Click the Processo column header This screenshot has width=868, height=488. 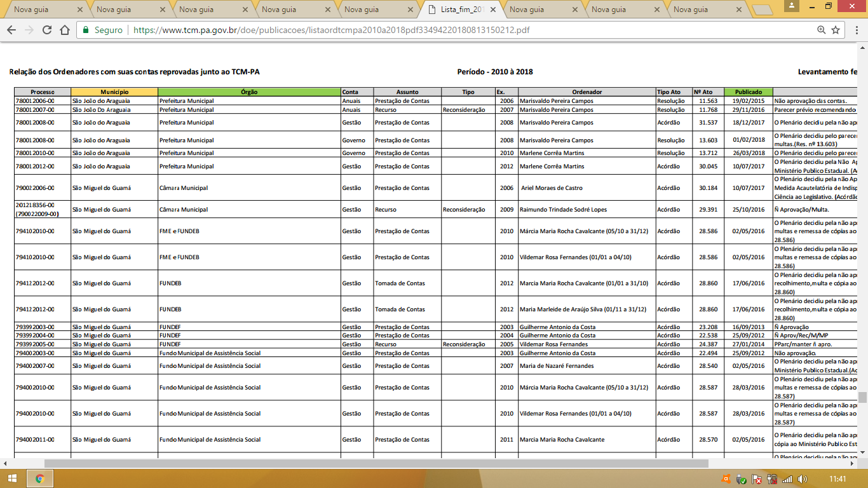coord(43,92)
